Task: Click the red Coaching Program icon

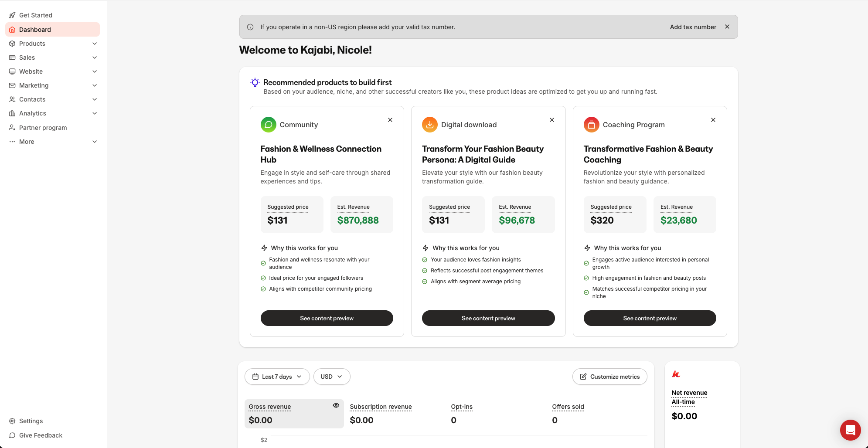Action: pos(591,125)
